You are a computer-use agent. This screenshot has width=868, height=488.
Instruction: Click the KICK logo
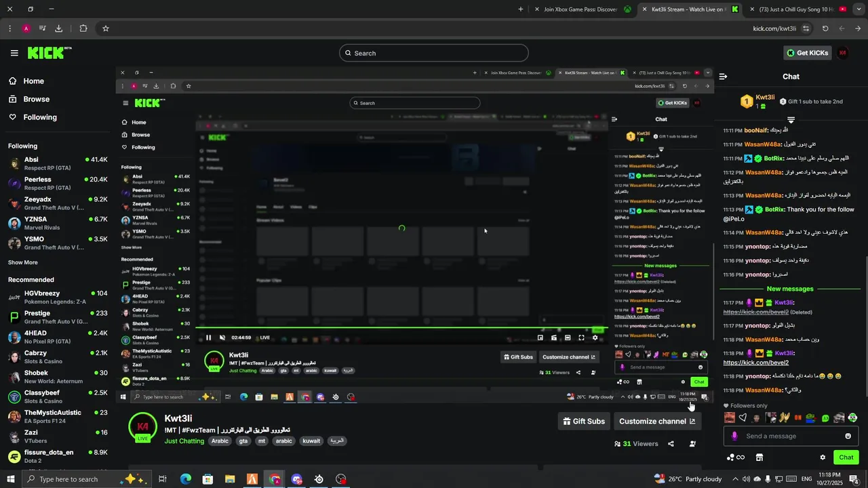(x=49, y=53)
